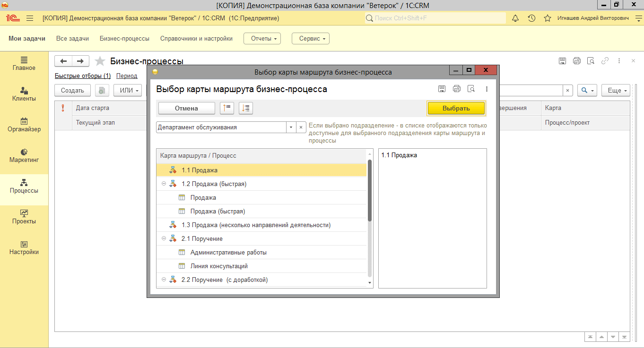Image resolution: width=644 pixels, height=348 pixels.
Task: Open Период link
Action: [127, 76]
